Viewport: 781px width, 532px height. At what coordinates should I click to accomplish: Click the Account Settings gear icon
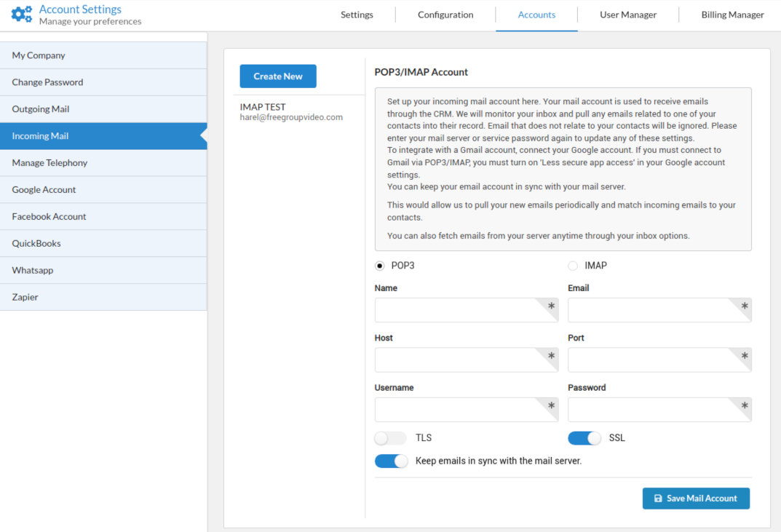pos(21,14)
